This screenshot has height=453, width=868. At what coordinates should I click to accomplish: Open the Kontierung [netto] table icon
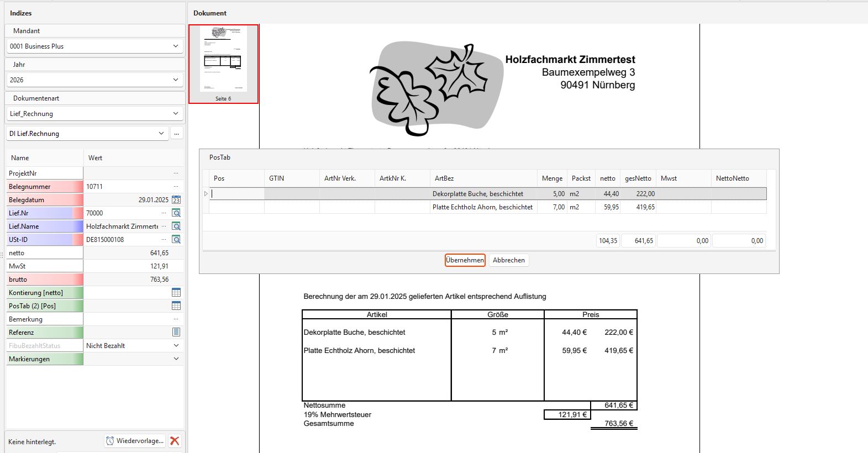176,292
